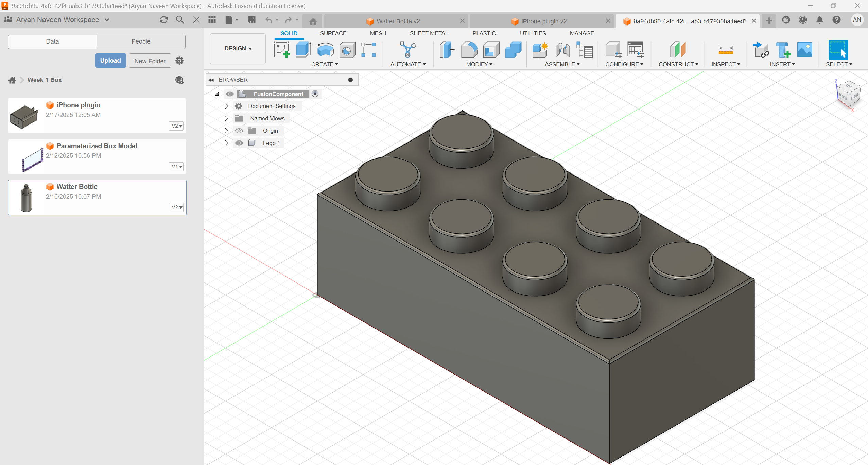Select the Press Pull tool
868x465 pixels.
pos(447,50)
